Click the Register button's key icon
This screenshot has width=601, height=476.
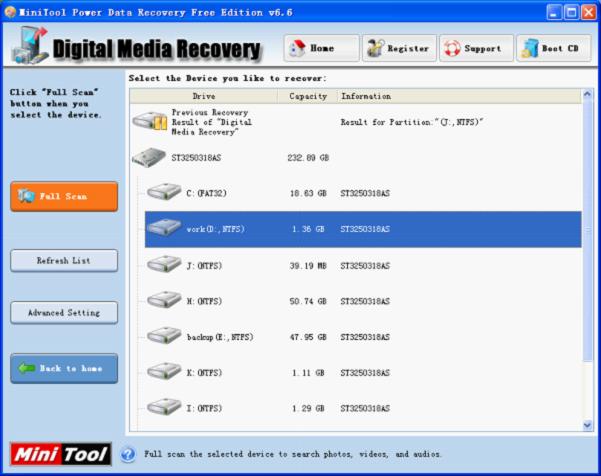pyautogui.click(x=376, y=49)
